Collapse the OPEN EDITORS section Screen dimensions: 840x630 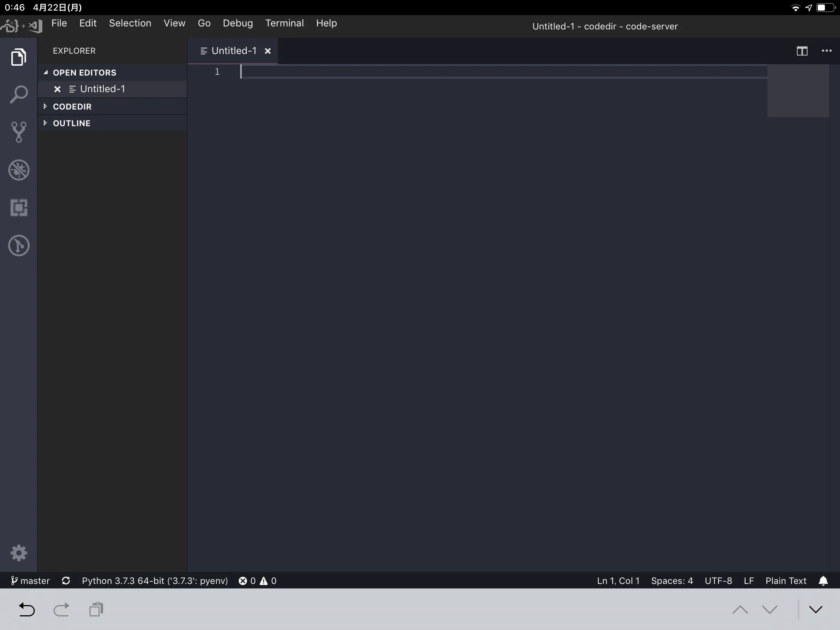click(84, 73)
